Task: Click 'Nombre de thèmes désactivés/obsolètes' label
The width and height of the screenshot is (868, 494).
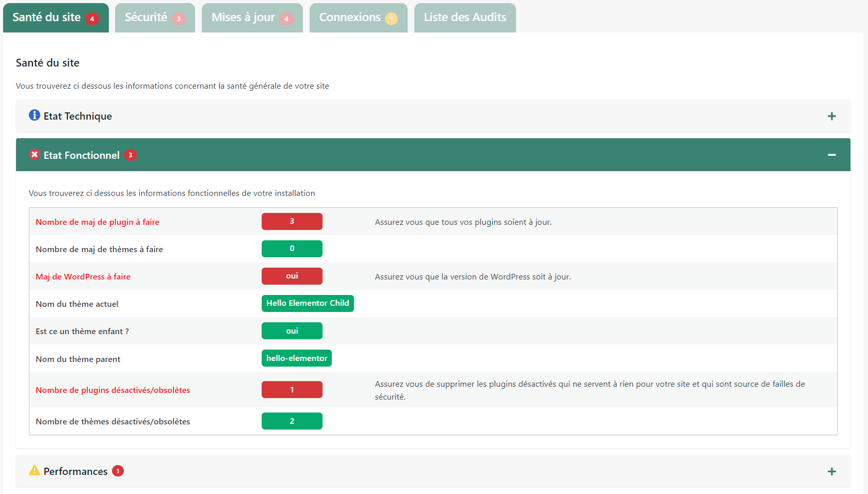Action: tap(112, 421)
